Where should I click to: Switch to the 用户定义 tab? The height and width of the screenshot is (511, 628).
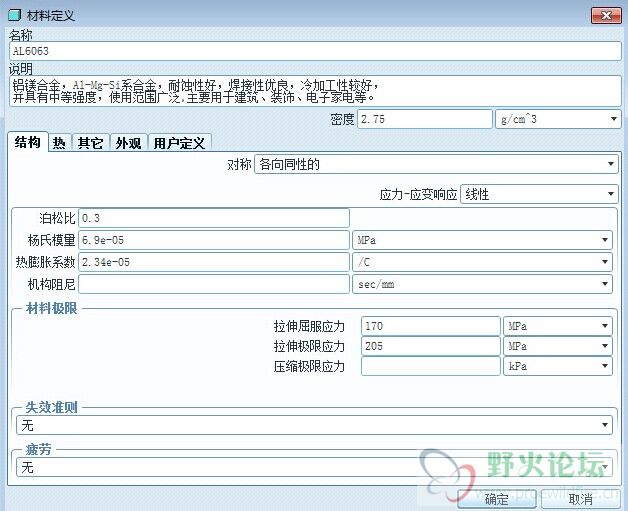[179, 143]
